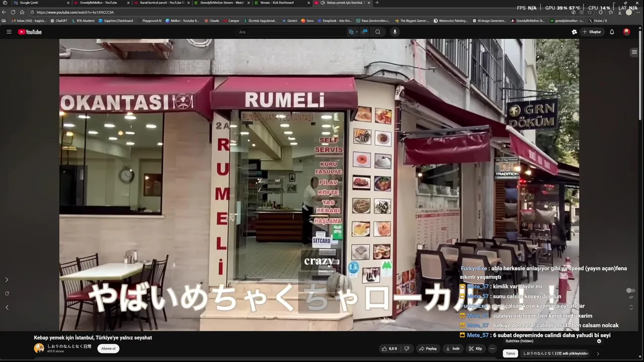The width and height of the screenshot is (644, 362).
Task: Open the Playground AI bookmark
Action: (149, 21)
